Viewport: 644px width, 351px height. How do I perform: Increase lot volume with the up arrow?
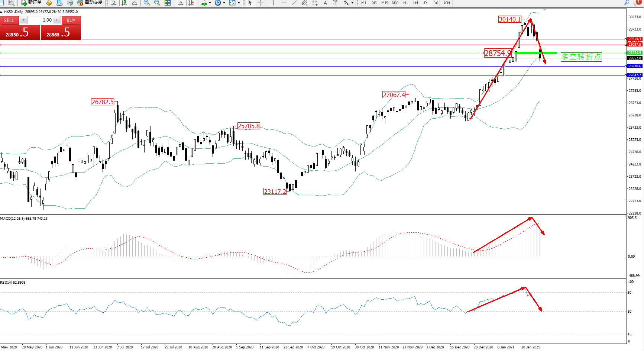pos(56,20)
